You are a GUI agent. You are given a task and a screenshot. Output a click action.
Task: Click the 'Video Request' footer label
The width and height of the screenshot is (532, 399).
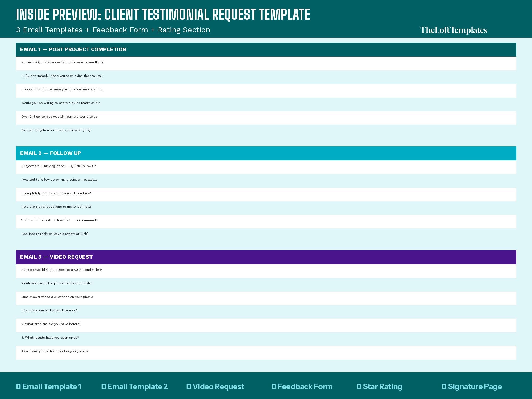coord(215,386)
